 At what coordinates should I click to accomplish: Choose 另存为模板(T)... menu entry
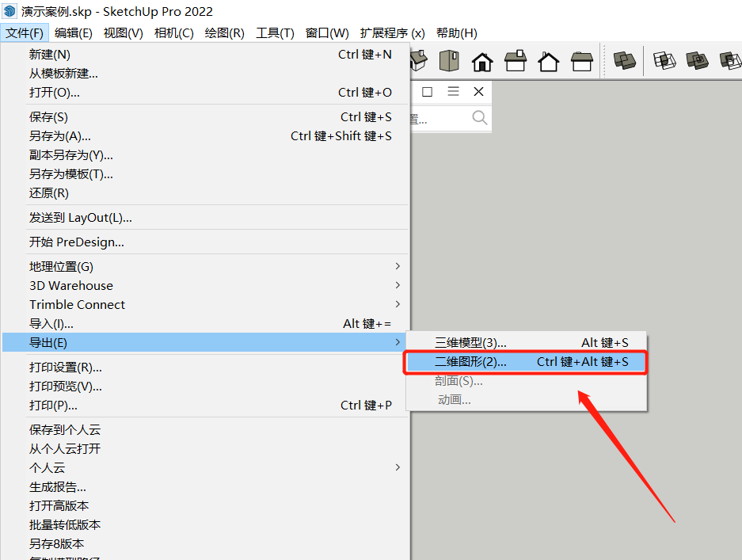(x=205, y=173)
